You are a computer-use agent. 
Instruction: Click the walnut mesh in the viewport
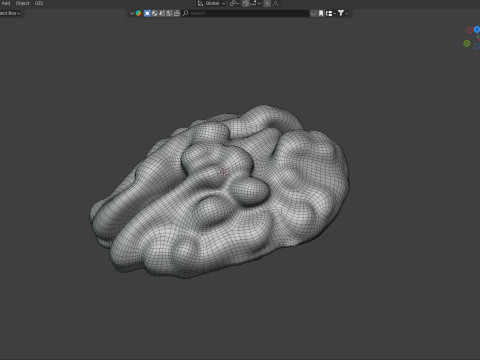220,193
